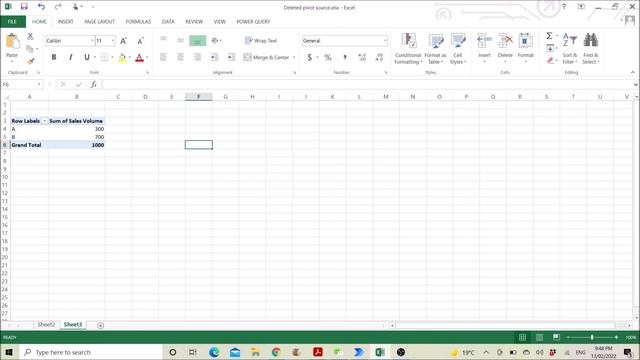This screenshot has height=360, width=640.
Task: Select the Format Painter brush
Action: point(30,61)
